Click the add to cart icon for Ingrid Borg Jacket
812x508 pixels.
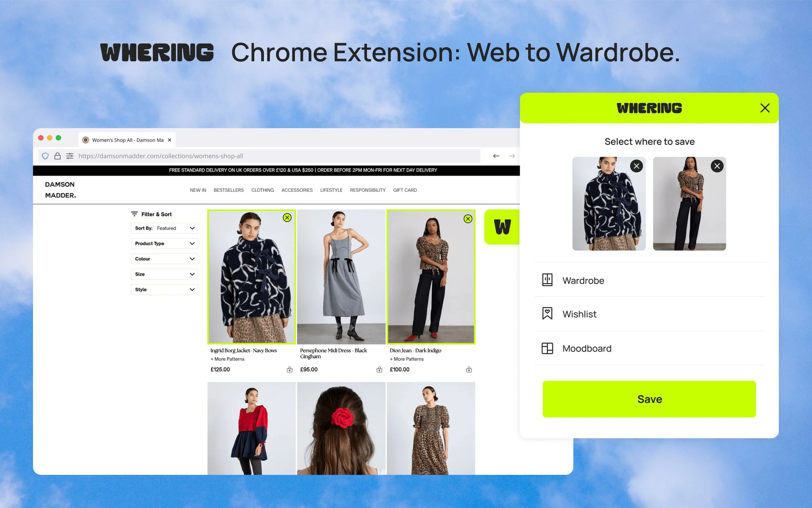pos(289,369)
